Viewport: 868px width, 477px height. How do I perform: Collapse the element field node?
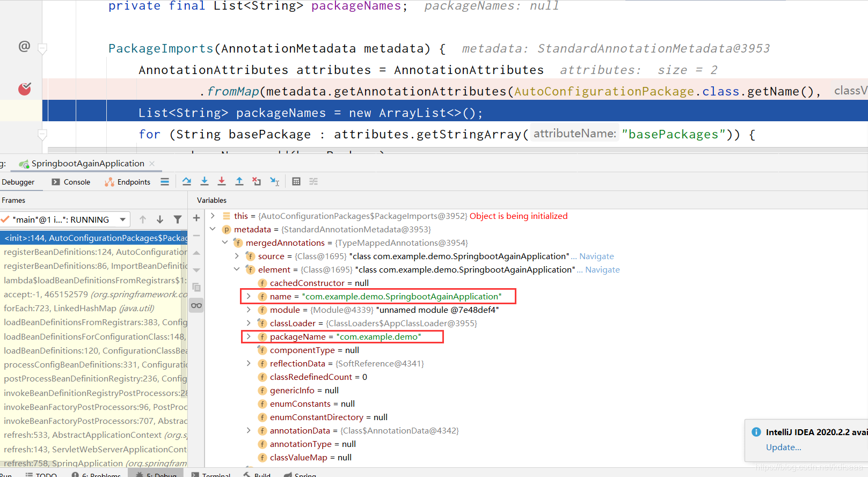237,269
